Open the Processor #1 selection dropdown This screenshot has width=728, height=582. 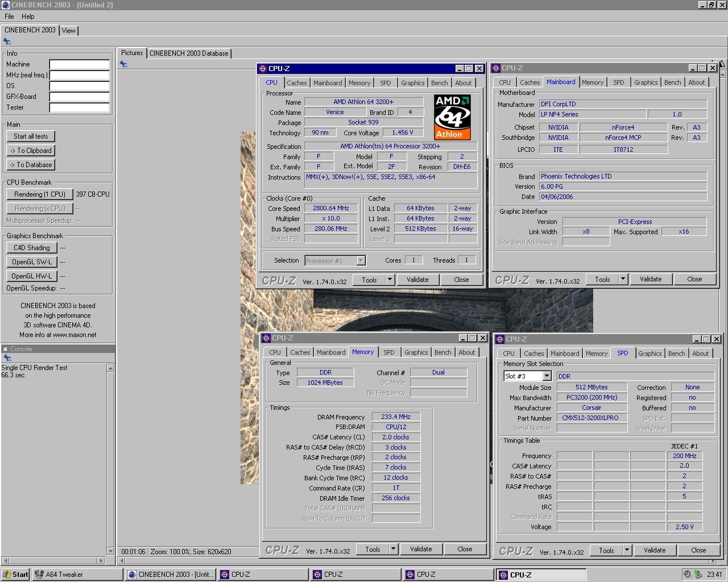[x=361, y=261]
